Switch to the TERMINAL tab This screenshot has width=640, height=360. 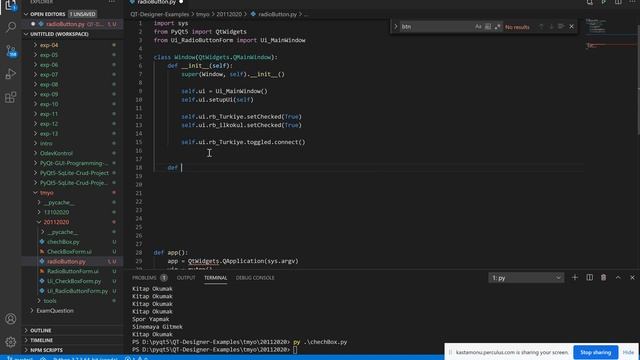point(216,278)
